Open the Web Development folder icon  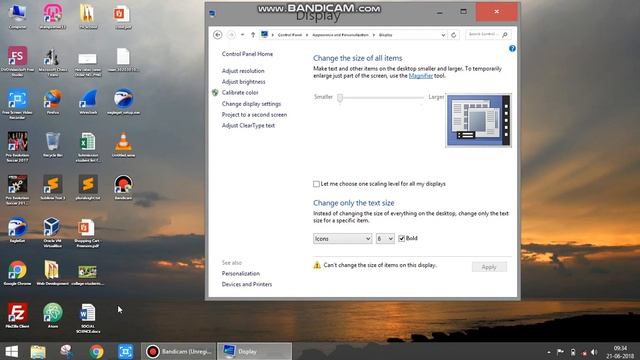(x=53, y=273)
